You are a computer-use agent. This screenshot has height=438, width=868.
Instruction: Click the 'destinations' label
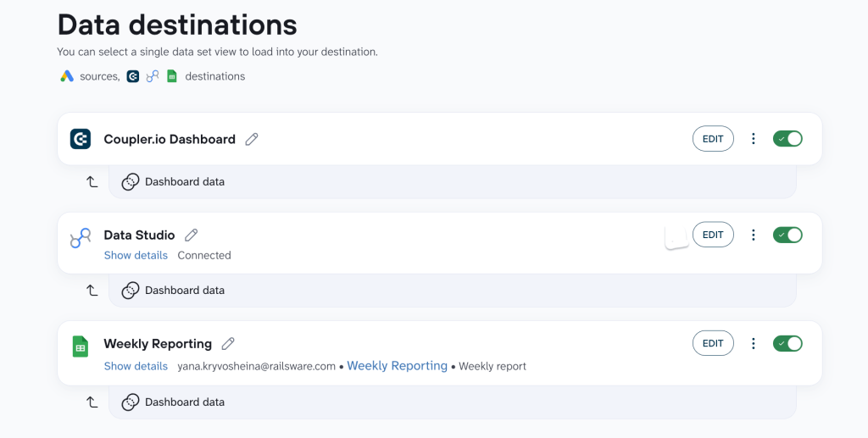click(214, 76)
